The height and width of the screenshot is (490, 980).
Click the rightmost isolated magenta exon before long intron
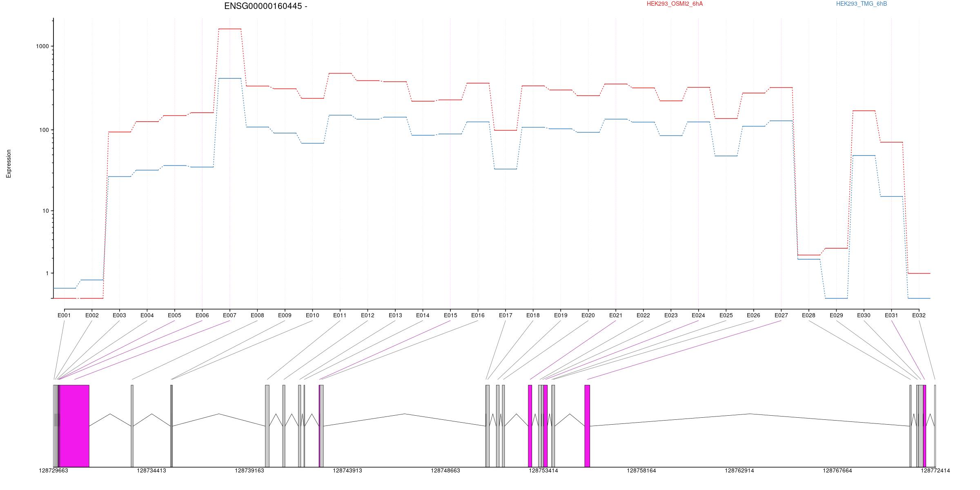tap(587, 426)
